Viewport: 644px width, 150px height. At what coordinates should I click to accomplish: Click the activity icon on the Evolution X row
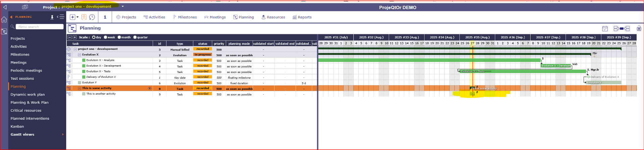69,54
